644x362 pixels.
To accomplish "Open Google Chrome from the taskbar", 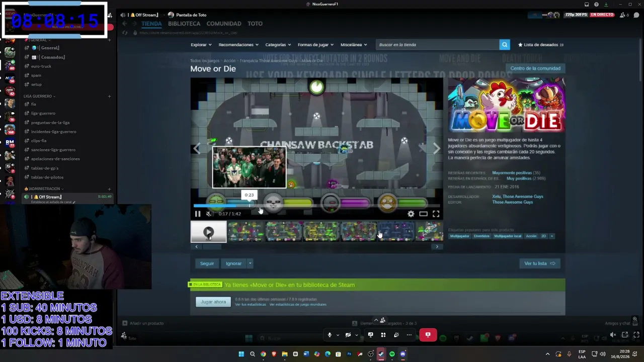I will click(x=263, y=354).
